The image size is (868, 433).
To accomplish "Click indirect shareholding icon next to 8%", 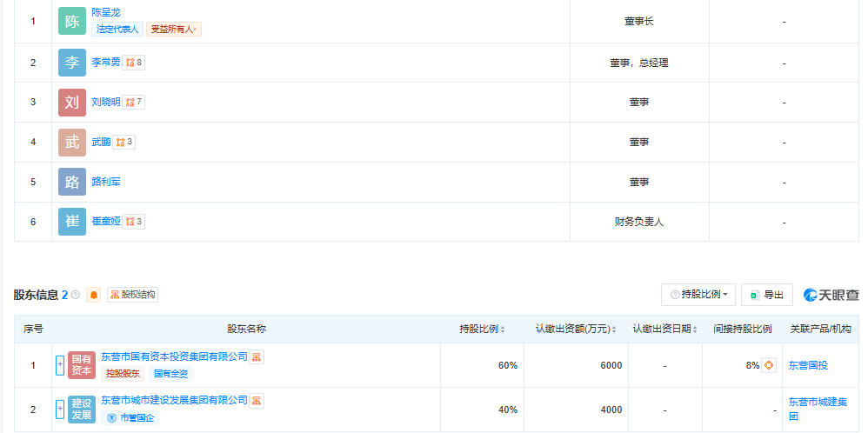I will [x=769, y=365].
